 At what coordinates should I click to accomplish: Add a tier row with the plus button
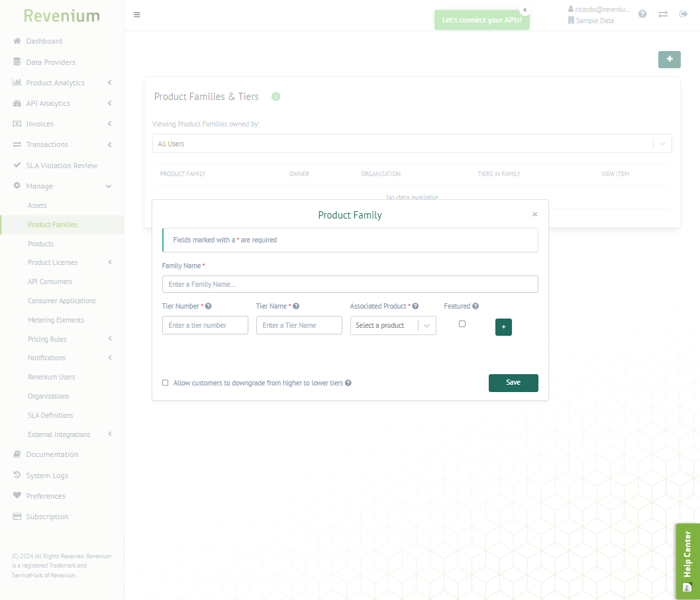[x=503, y=326]
